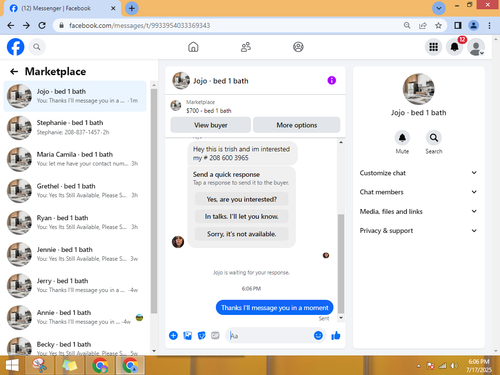Open Windows Start button

point(12,365)
